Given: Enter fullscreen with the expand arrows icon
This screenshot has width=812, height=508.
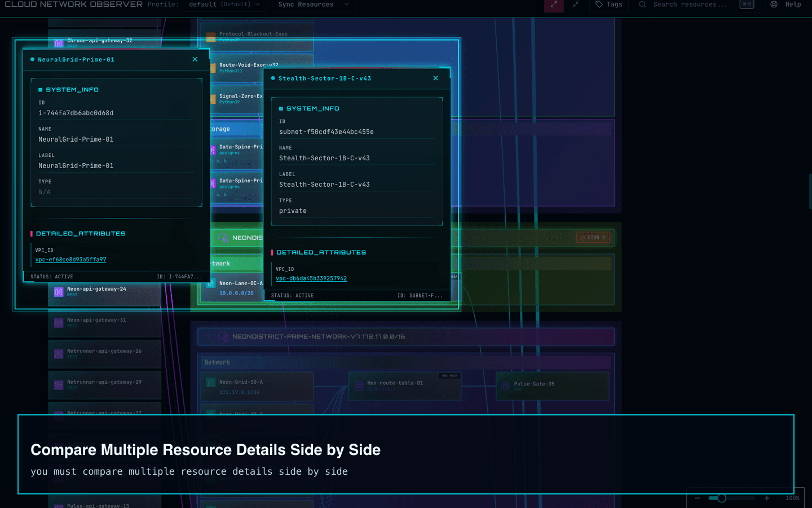Looking at the screenshot, I should (553, 5).
